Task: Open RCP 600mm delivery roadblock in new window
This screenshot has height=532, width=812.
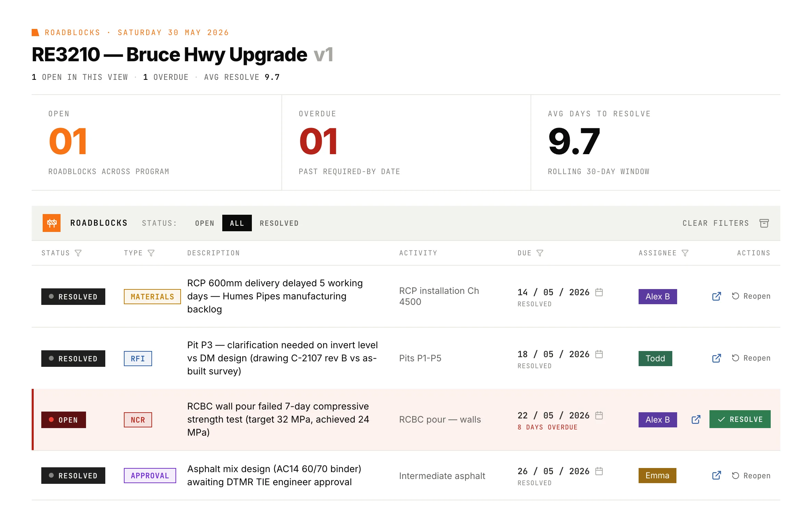Action: (x=716, y=296)
